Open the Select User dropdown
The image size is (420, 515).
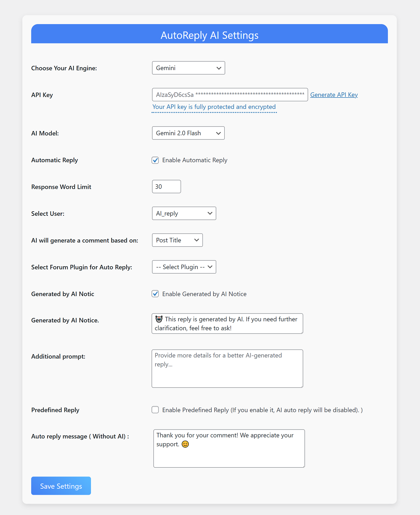pyautogui.click(x=184, y=213)
